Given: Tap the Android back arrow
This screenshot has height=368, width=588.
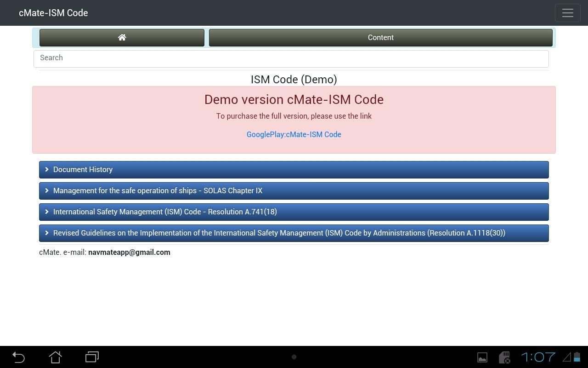Looking at the screenshot, I should click(18, 357).
